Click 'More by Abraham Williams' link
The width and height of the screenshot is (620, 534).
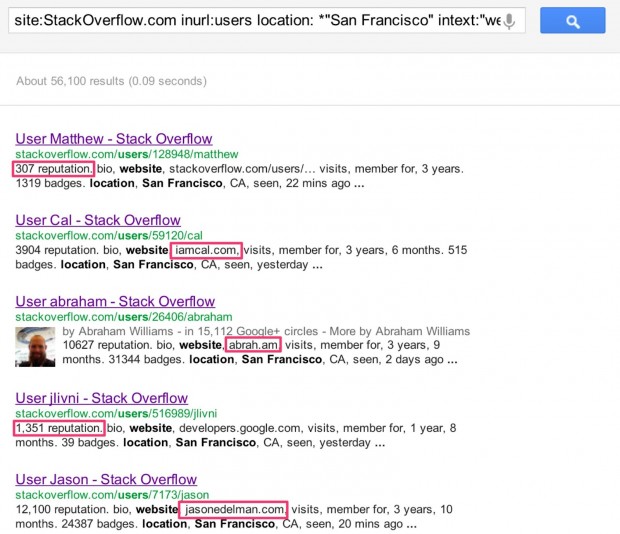pos(400,331)
